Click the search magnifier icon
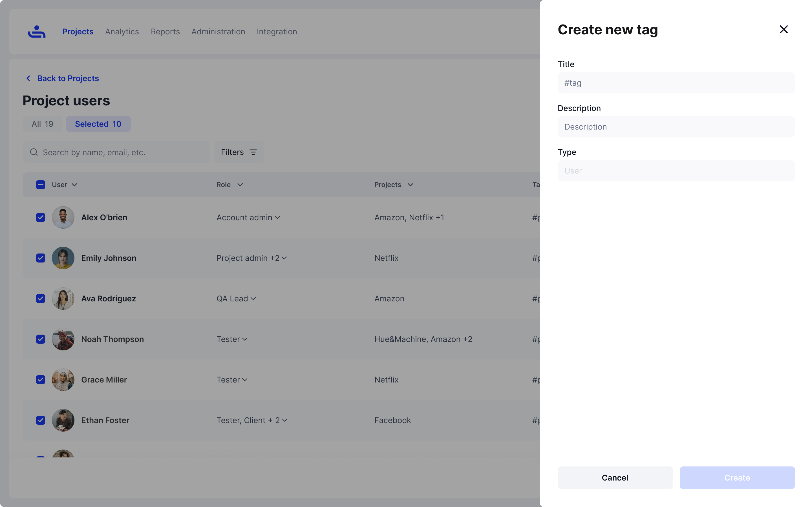 click(34, 152)
